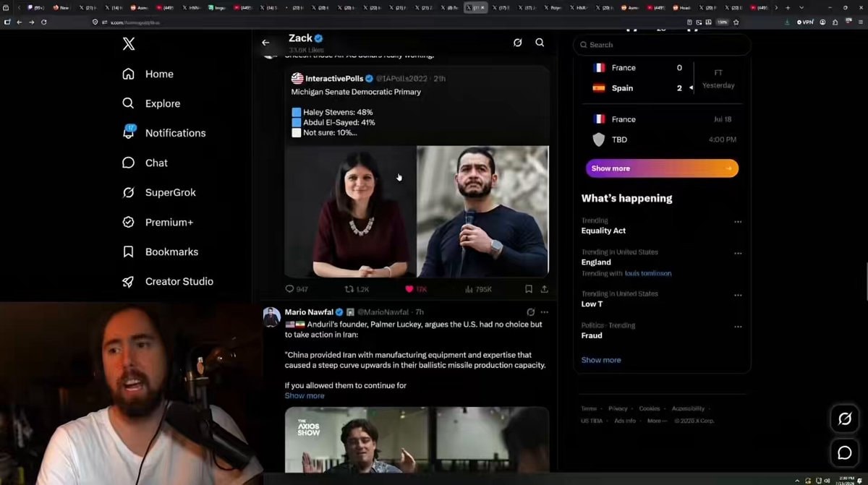The width and height of the screenshot is (868, 485).
Task: Open the Fraud trending topic
Action: (x=592, y=335)
